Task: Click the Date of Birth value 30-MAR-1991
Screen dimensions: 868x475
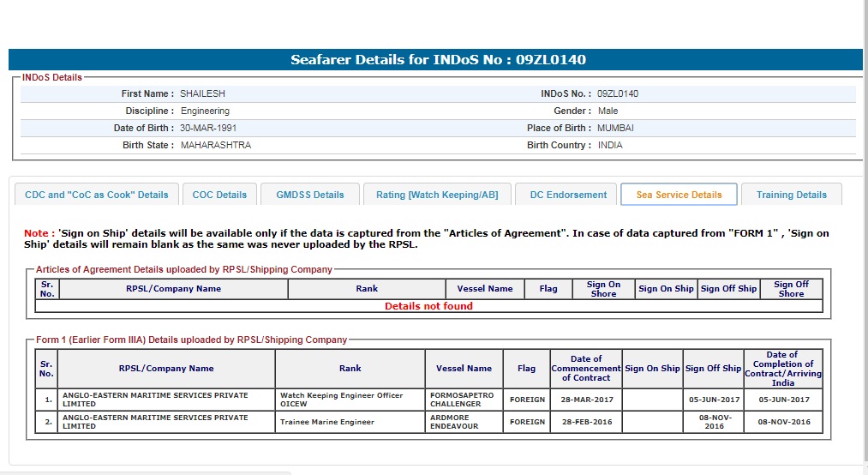Action: point(208,128)
